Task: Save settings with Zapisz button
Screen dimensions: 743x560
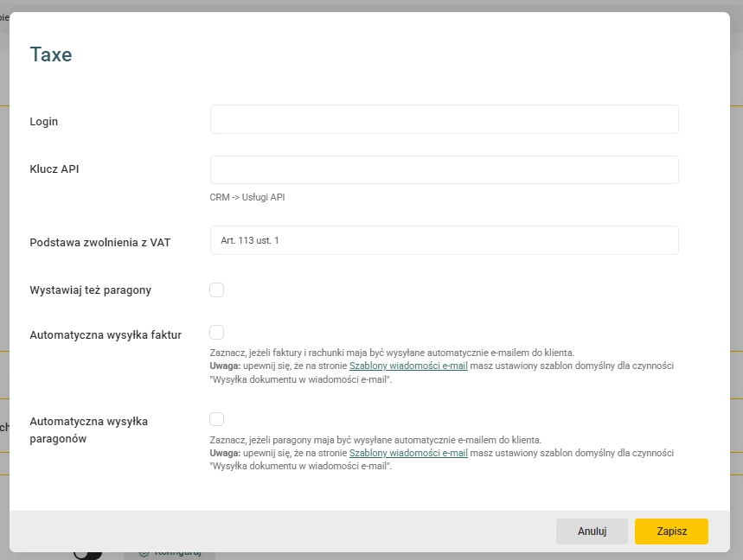Action: [x=671, y=531]
